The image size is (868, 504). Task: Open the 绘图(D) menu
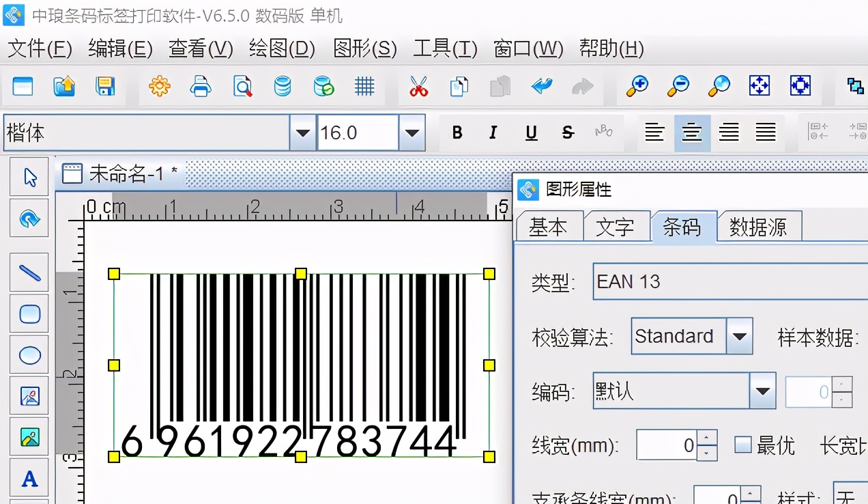[282, 48]
